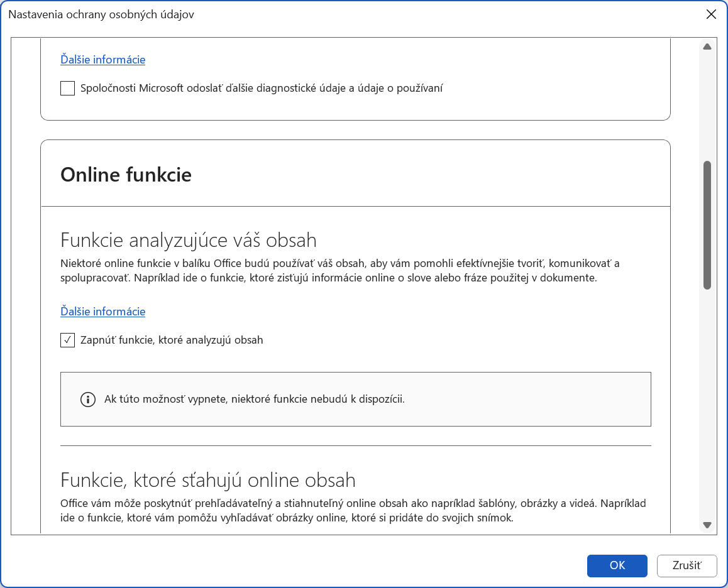Click the paragraph about downloadable online content
Image resolution: width=728 pixels, height=588 pixels.
pyautogui.click(x=352, y=511)
